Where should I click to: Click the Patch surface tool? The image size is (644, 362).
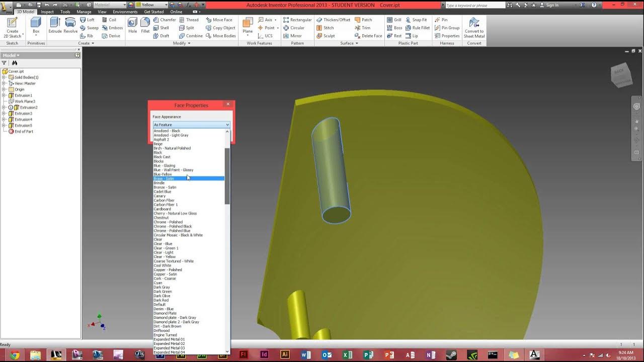(x=363, y=20)
